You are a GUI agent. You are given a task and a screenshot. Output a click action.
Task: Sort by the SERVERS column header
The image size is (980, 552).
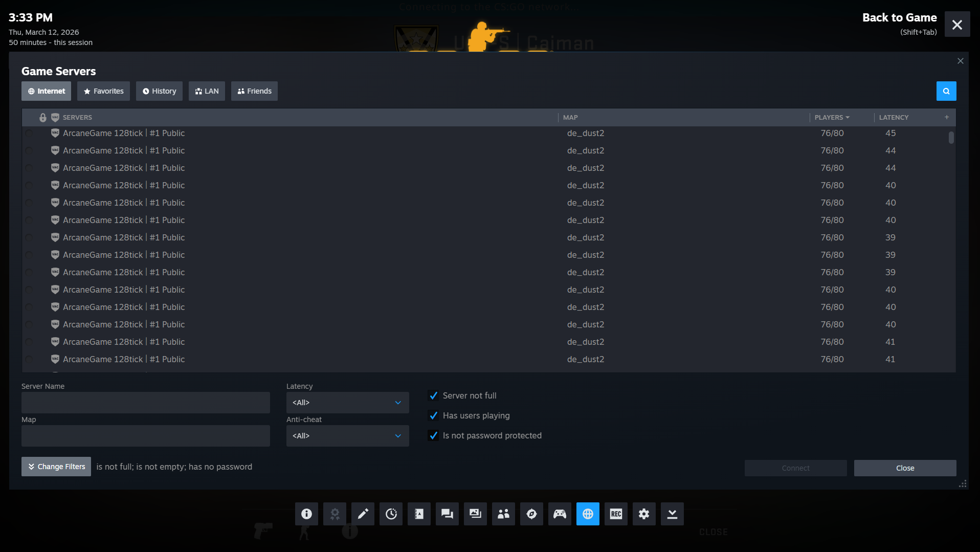[x=77, y=117]
